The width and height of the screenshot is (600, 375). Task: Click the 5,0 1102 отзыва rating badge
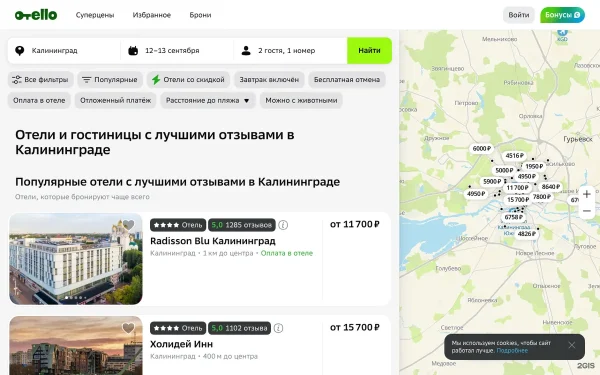click(240, 328)
